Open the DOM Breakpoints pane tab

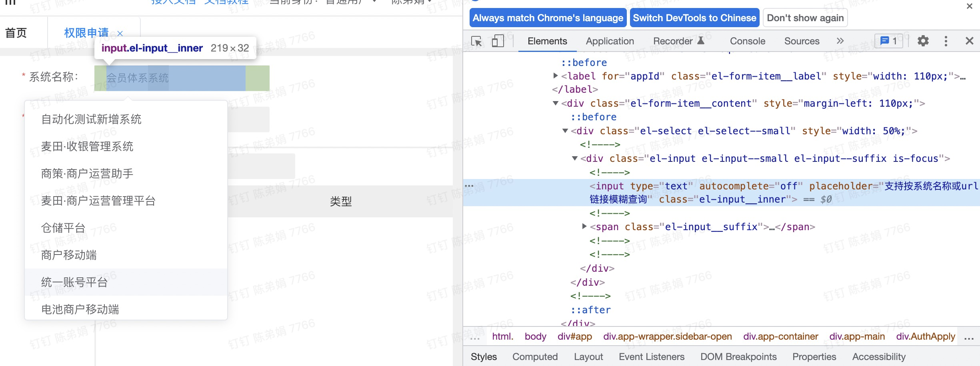point(738,357)
